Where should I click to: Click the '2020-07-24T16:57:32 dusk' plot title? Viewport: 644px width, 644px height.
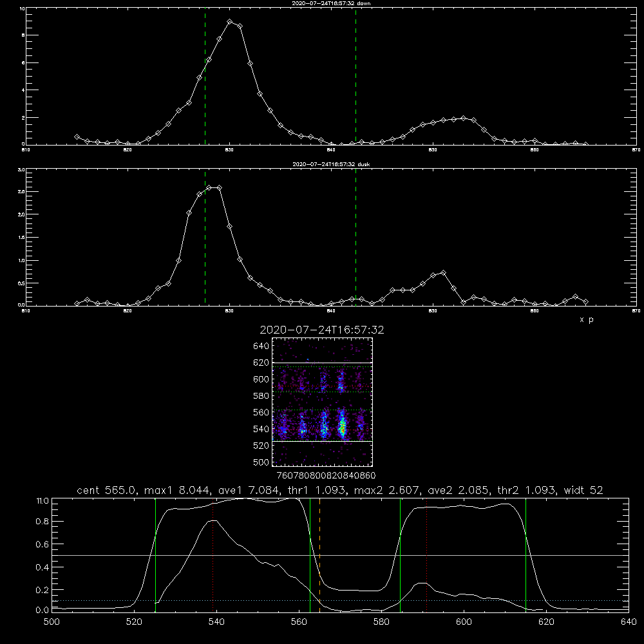331,164
